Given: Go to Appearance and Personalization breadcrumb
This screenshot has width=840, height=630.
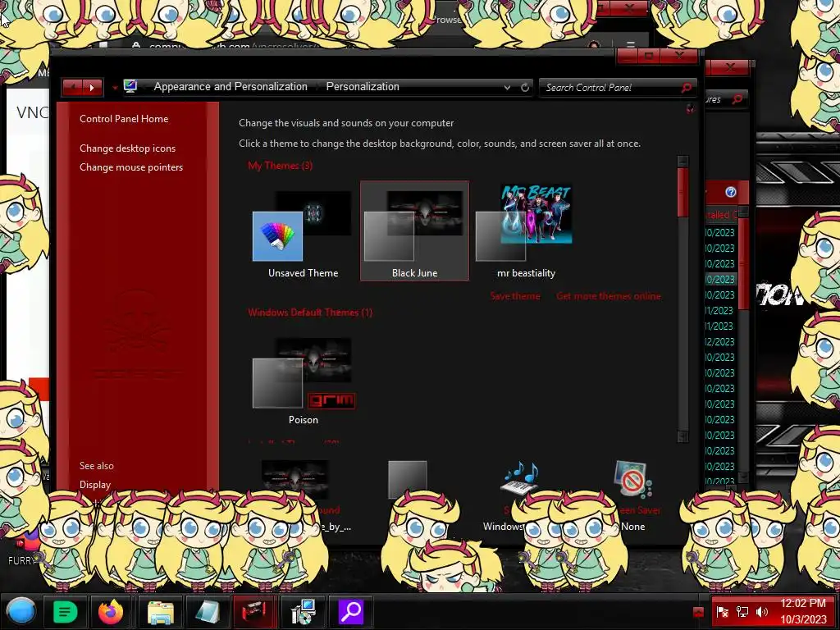Looking at the screenshot, I should coord(231,86).
